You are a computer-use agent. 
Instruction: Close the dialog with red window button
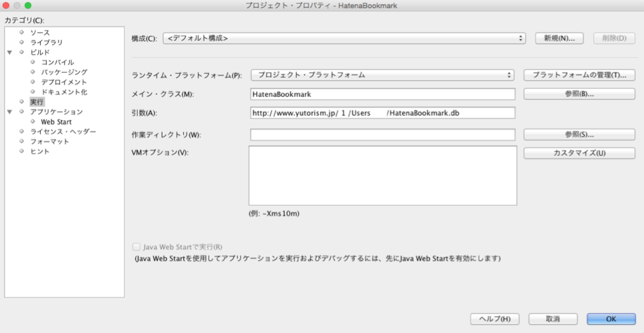pos(6,6)
